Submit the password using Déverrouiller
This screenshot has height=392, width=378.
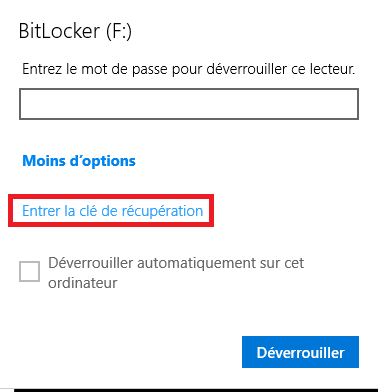point(300,352)
